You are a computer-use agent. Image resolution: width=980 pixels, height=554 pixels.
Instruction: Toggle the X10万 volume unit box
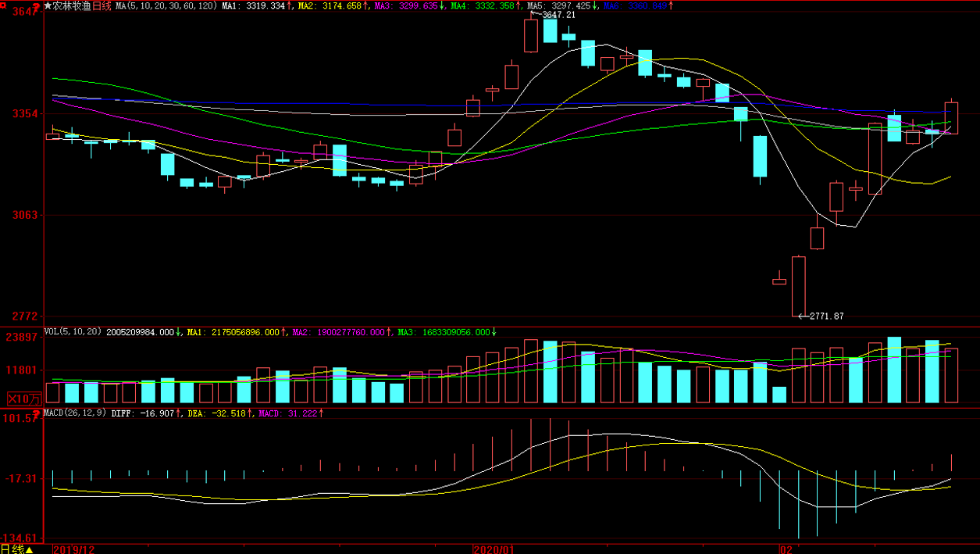[23, 399]
